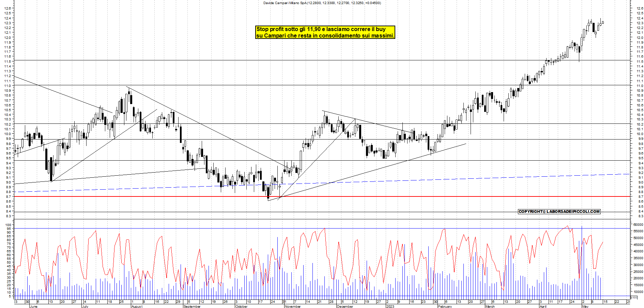Select the yellow Stop profit annotation box
Viewport: 644px width, 308px height.
(325, 32)
